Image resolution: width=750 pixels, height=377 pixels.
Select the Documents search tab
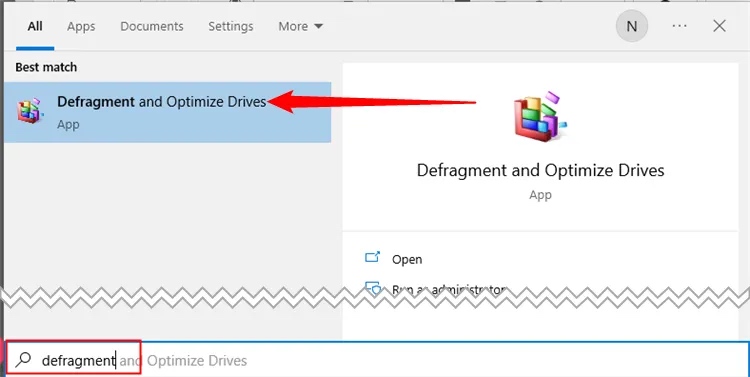(152, 26)
